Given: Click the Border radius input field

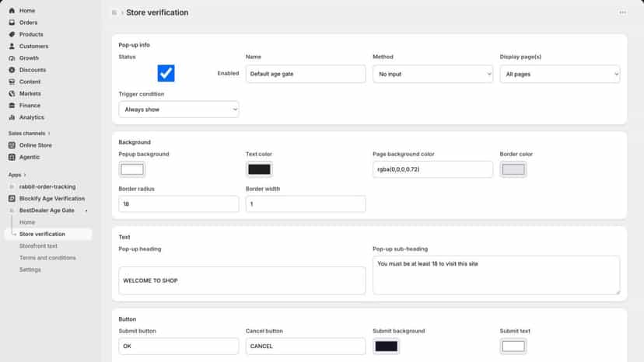Looking at the screenshot, I should (179, 204).
